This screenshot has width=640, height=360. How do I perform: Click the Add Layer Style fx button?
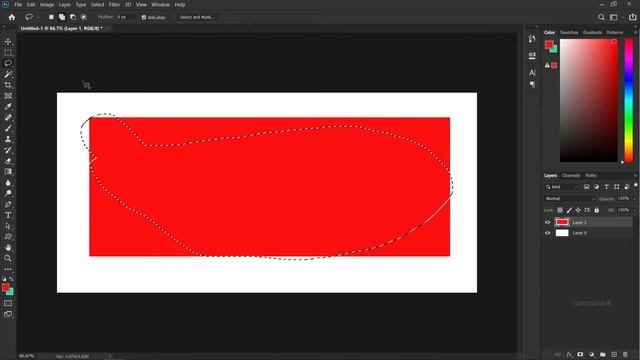[x=569, y=354]
